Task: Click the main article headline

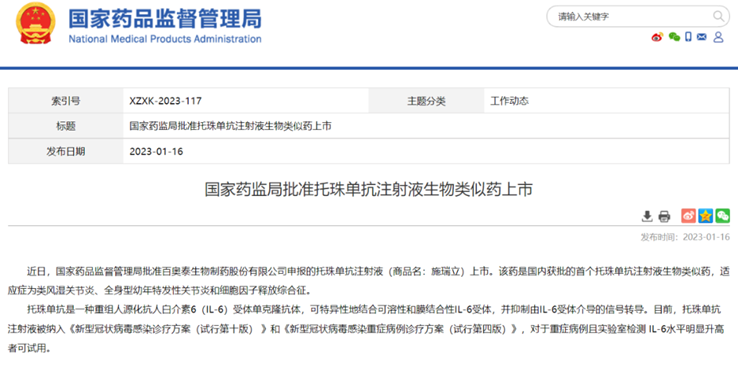Action: pyautogui.click(x=369, y=190)
